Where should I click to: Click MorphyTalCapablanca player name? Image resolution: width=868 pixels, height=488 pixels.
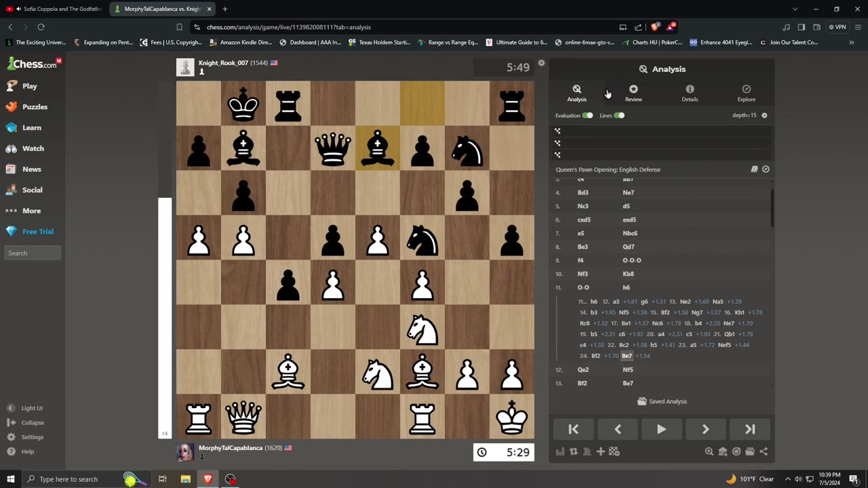pyautogui.click(x=231, y=448)
